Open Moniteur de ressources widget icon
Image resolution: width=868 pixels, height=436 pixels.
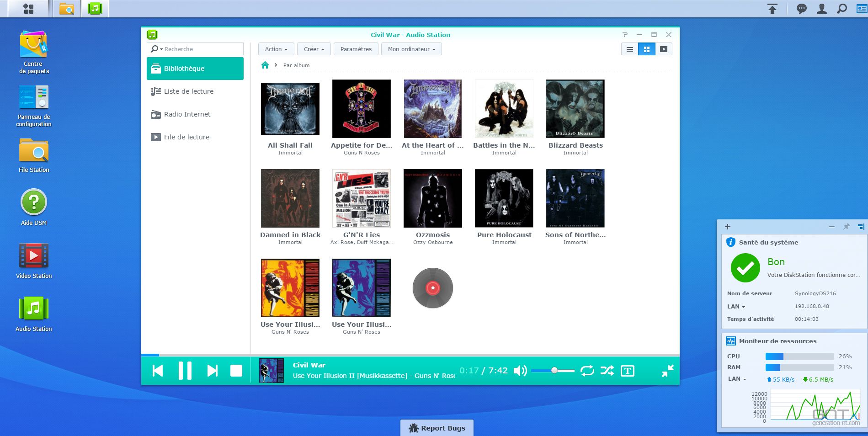731,341
